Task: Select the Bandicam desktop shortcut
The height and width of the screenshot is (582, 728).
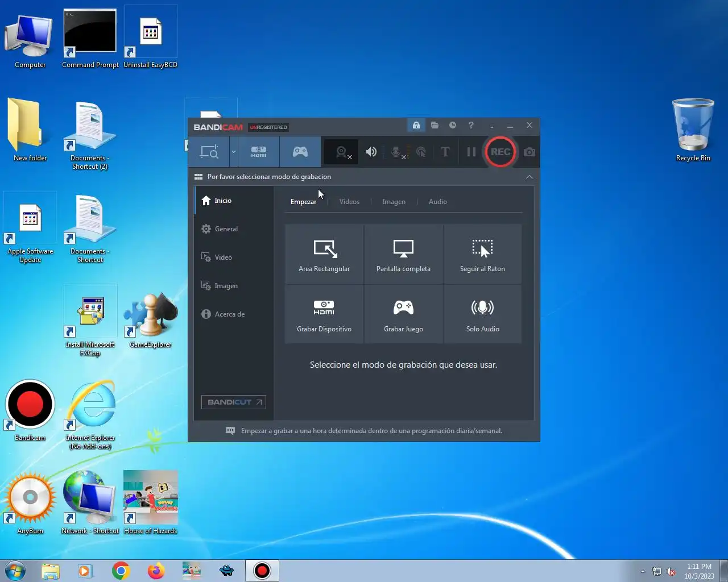Action: [30, 411]
